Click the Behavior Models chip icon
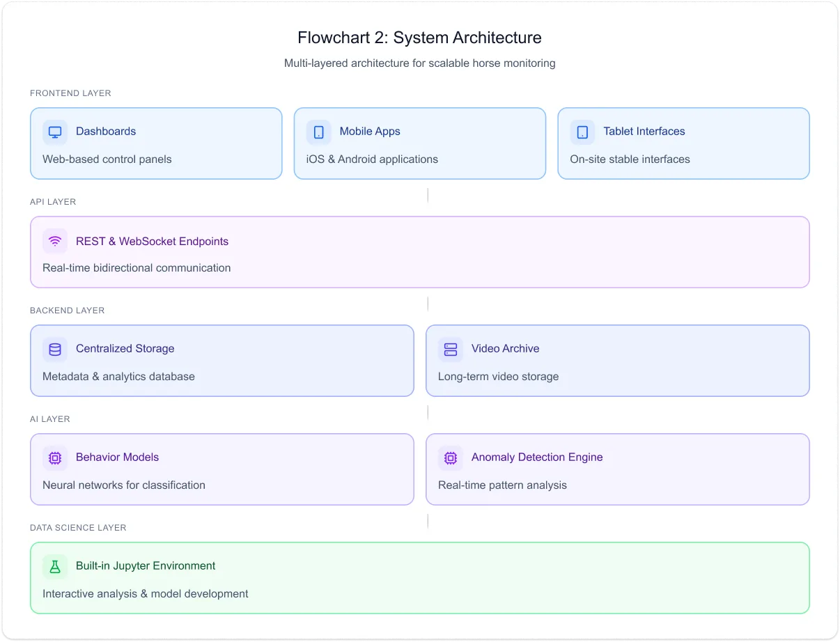840x642 pixels. tap(54, 457)
